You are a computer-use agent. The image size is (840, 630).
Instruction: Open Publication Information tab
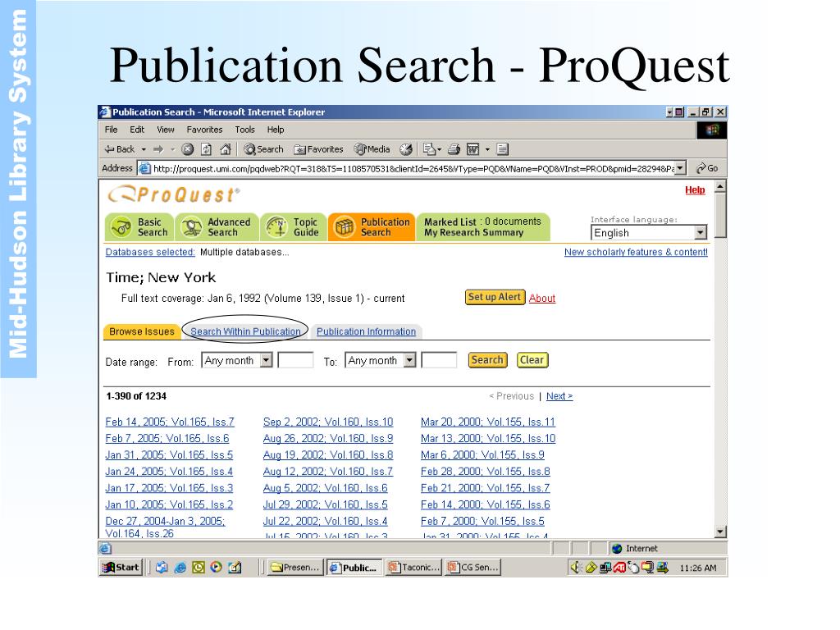[366, 331]
